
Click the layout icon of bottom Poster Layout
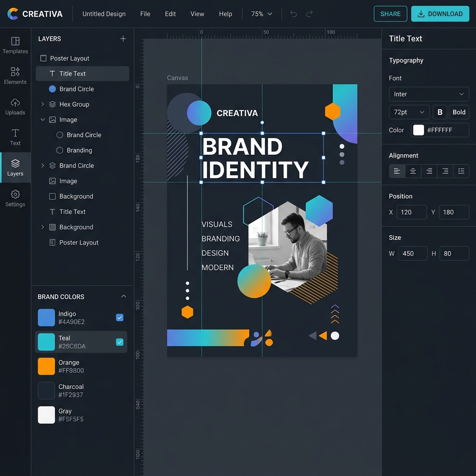click(x=52, y=242)
